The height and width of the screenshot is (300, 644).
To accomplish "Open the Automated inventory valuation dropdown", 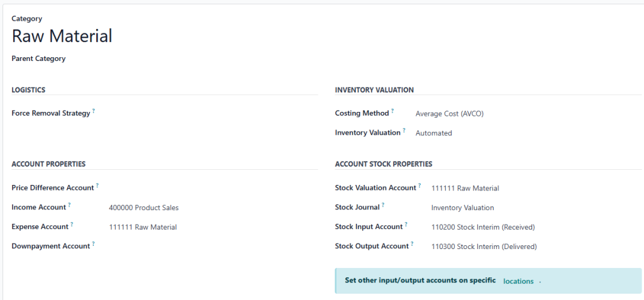I will (x=433, y=133).
